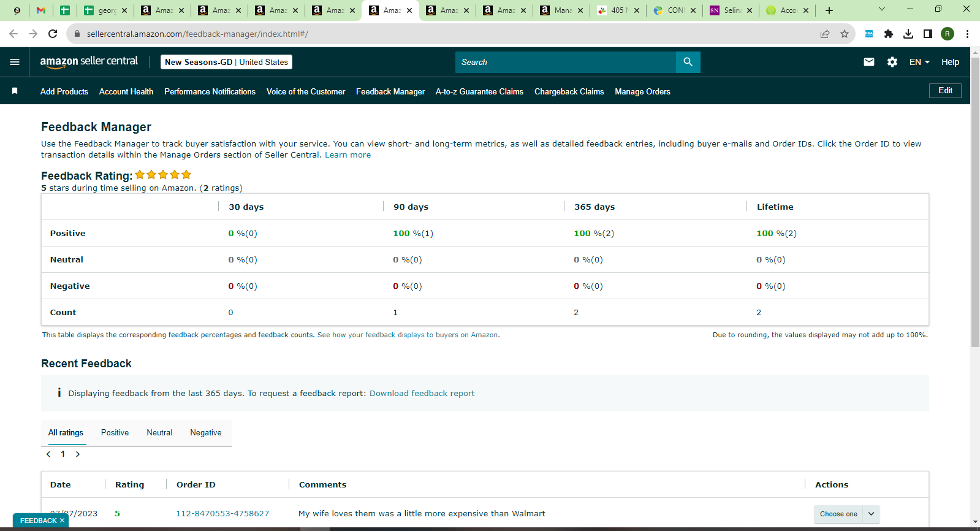Close the '405' browser tab
Screen dimensions: 980x531
point(637,10)
